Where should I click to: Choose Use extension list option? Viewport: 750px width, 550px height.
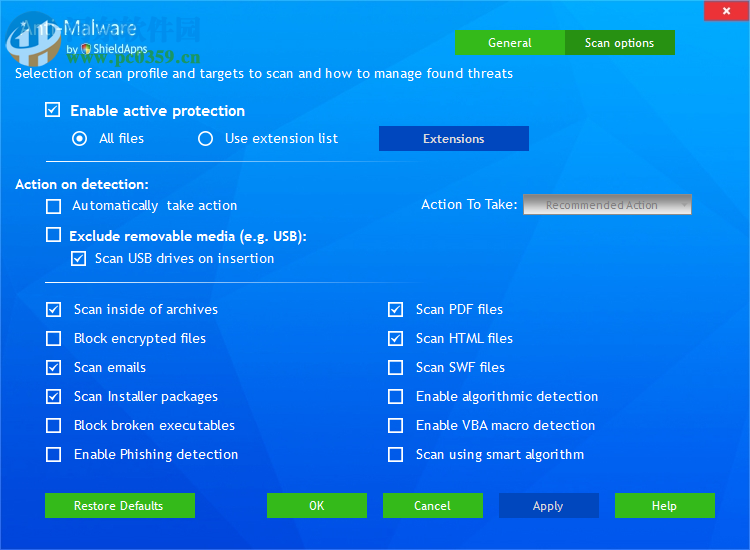(x=206, y=139)
